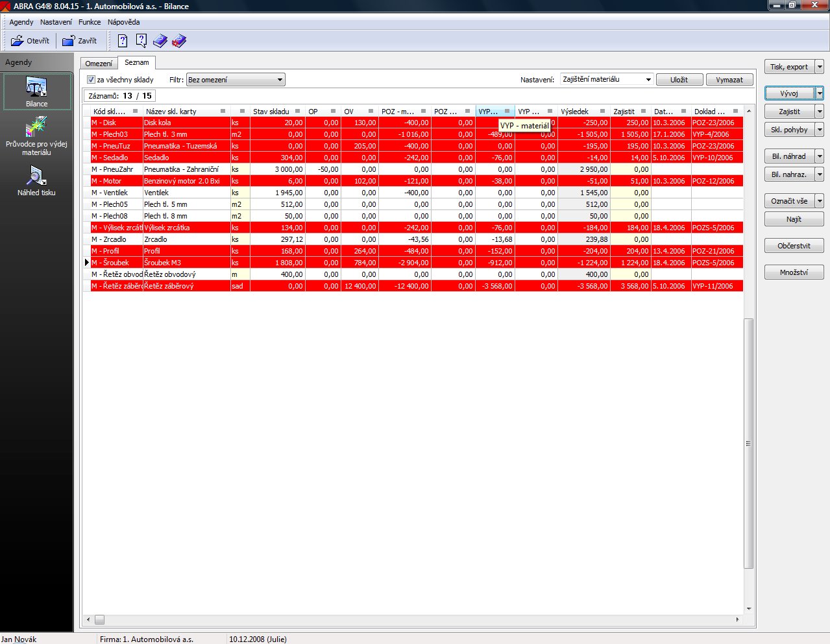
Task: Click the marker square in OP column header
Action: pos(334,112)
